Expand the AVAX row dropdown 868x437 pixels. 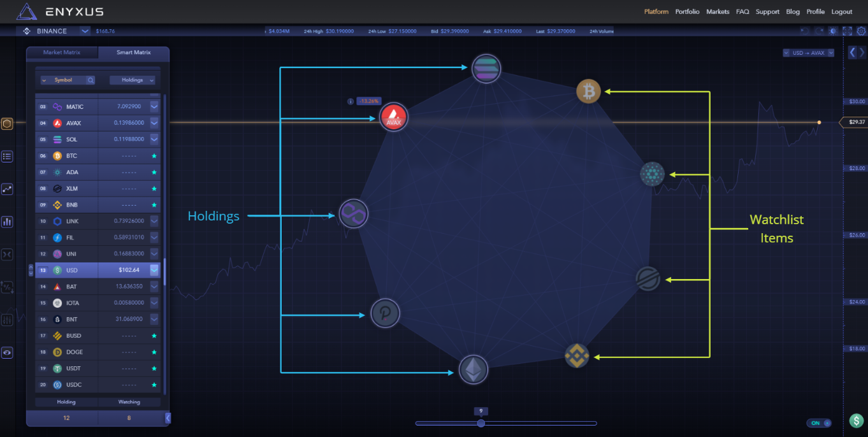[154, 123]
